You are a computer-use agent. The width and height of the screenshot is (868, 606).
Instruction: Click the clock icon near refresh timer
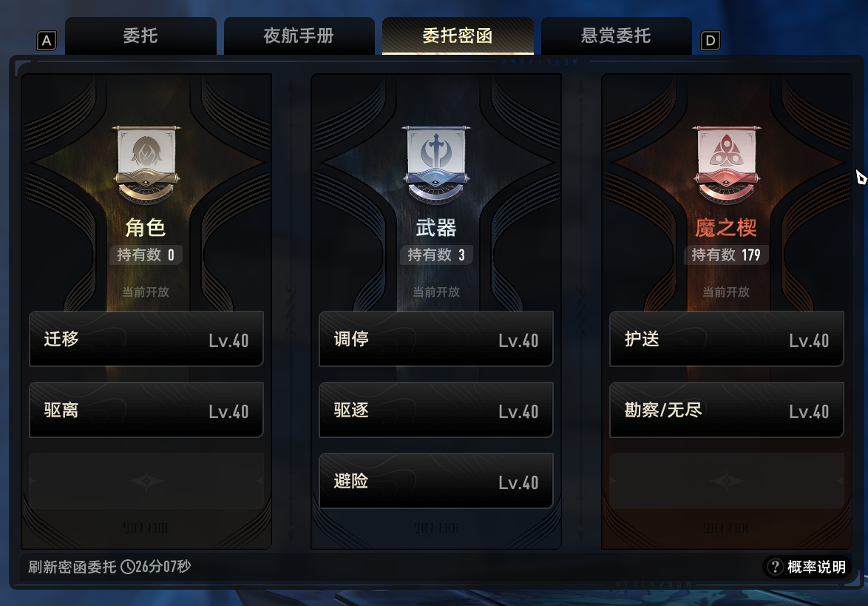(127, 567)
